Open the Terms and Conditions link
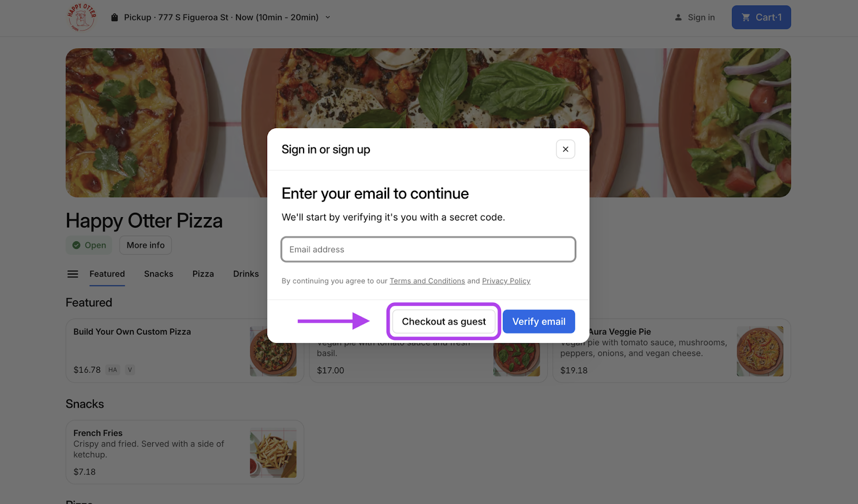Image resolution: width=858 pixels, height=504 pixels. tap(427, 281)
